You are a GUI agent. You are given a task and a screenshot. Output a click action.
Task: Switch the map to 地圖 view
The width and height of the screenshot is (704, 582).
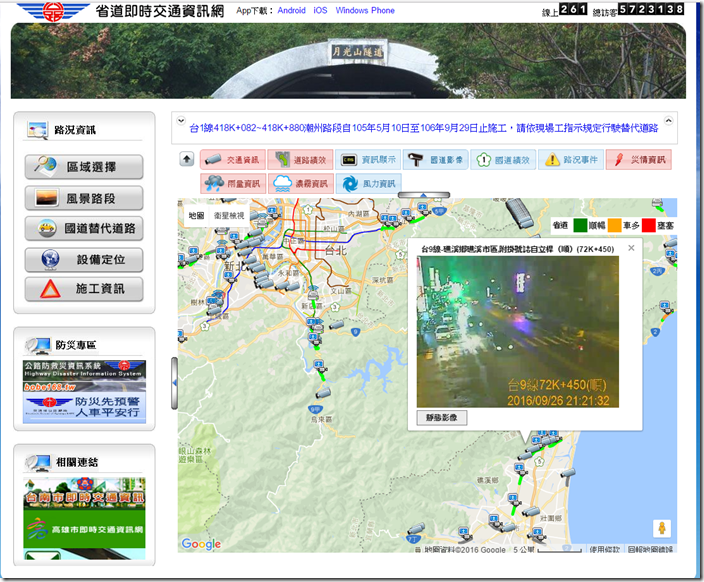[x=196, y=216]
